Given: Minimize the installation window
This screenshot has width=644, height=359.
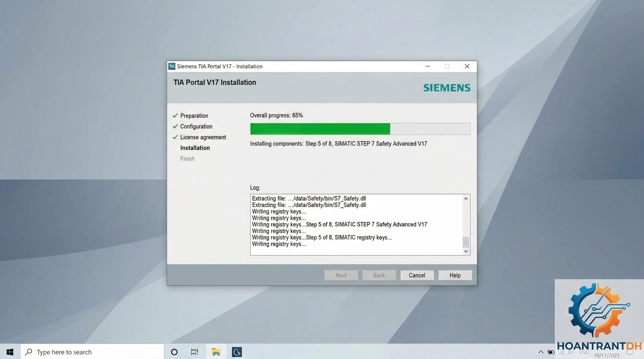Looking at the screenshot, I should (428, 66).
